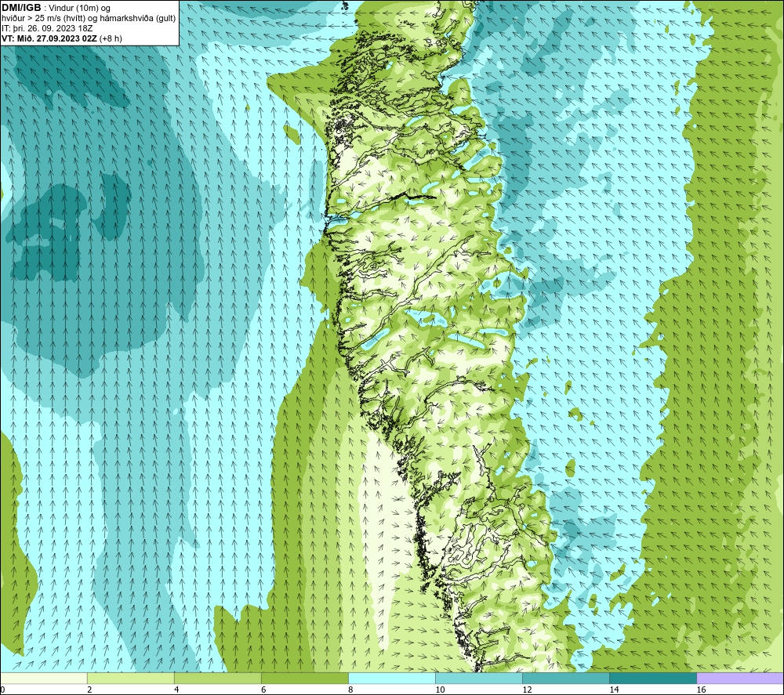Screen dimensions: 784x695
Task: Select the 10–12 m/s teal legend swatch
Action: point(479,678)
